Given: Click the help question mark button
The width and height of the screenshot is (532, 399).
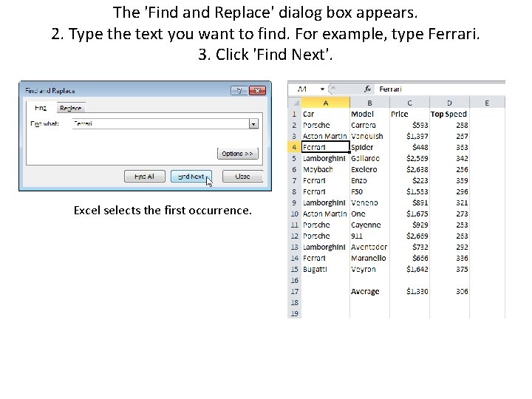Looking at the screenshot, I should point(239,90).
